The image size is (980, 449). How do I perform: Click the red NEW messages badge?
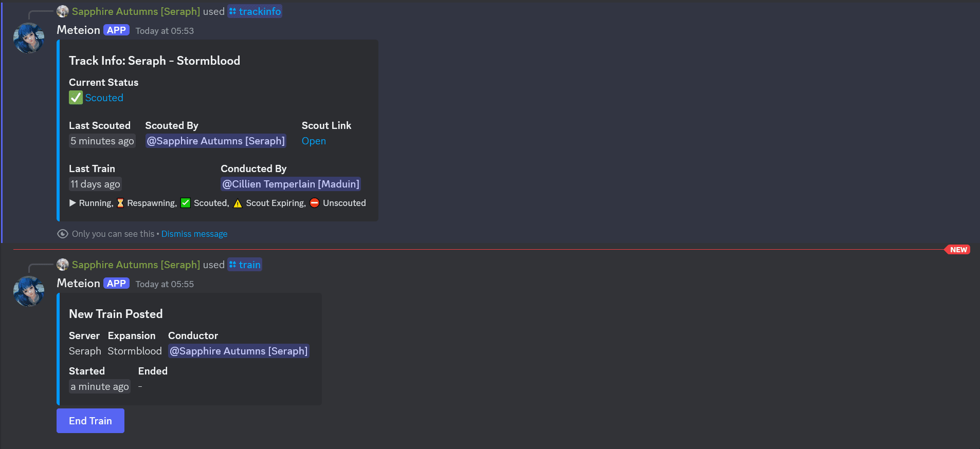(x=958, y=250)
